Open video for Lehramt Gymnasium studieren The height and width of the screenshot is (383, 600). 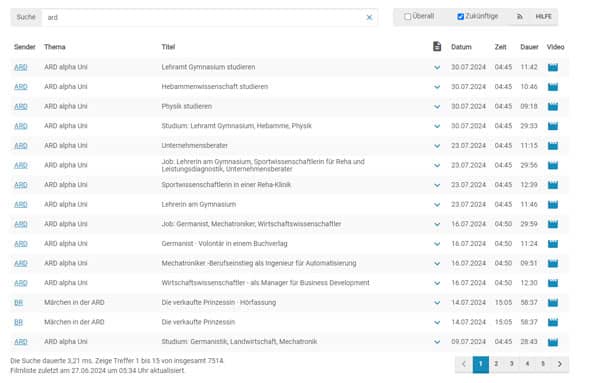point(553,67)
